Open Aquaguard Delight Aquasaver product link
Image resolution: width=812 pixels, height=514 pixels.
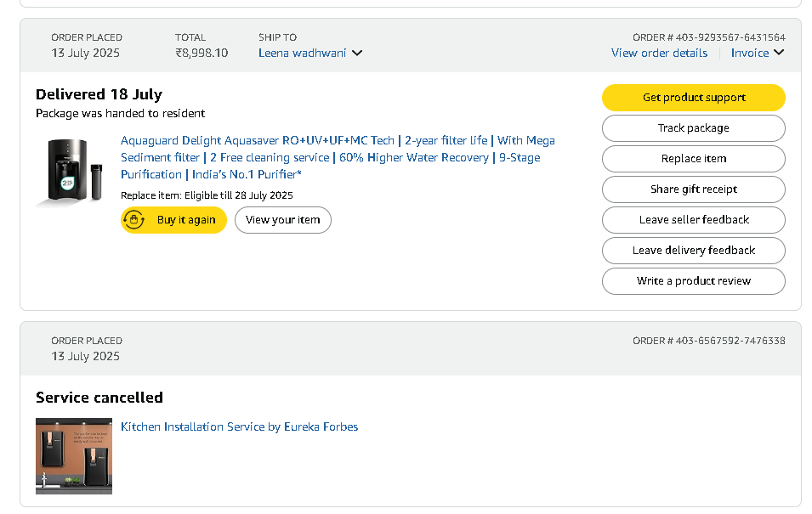(x=338, y=157)
